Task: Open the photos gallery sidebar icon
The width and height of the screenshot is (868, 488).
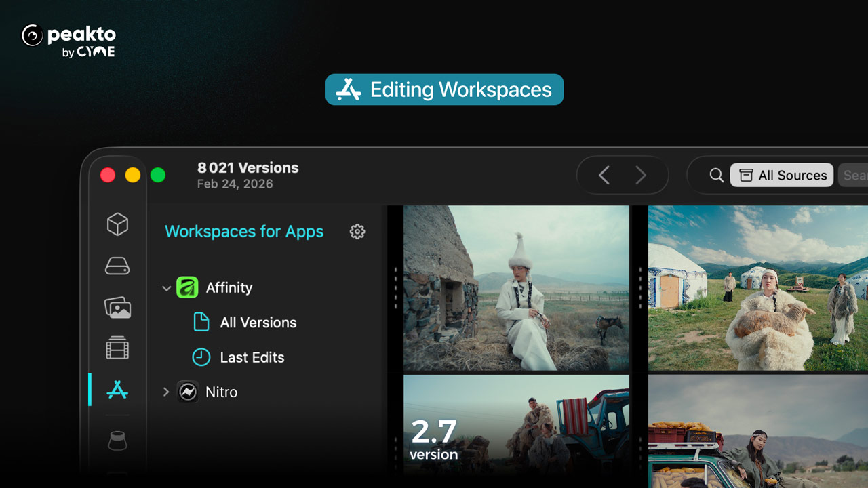Action: pyautogui.click(x=117, y=307)
